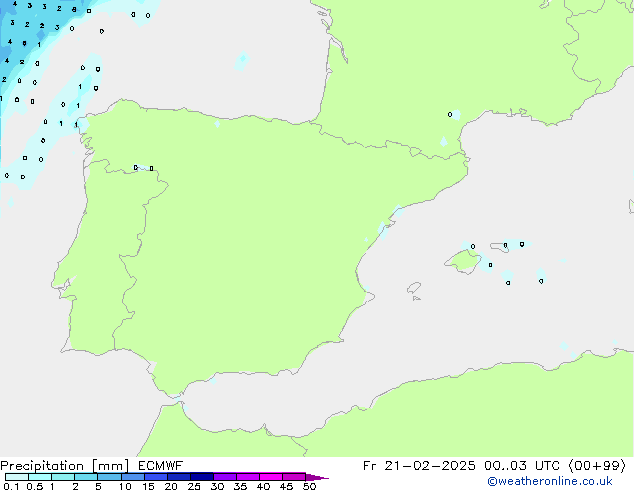Click Ibiza island on the map

click(x=414, y=288)
